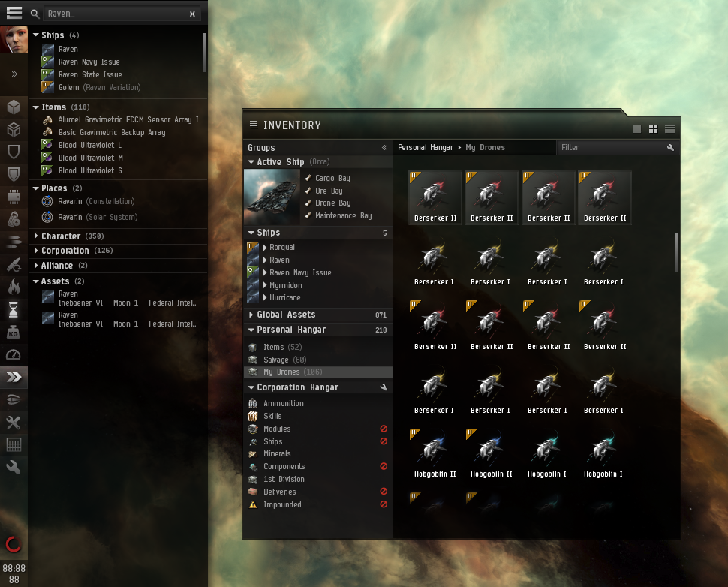Open the outlined cube assets icon
Screen dimensions: 728x587
[x=14, y=129]
